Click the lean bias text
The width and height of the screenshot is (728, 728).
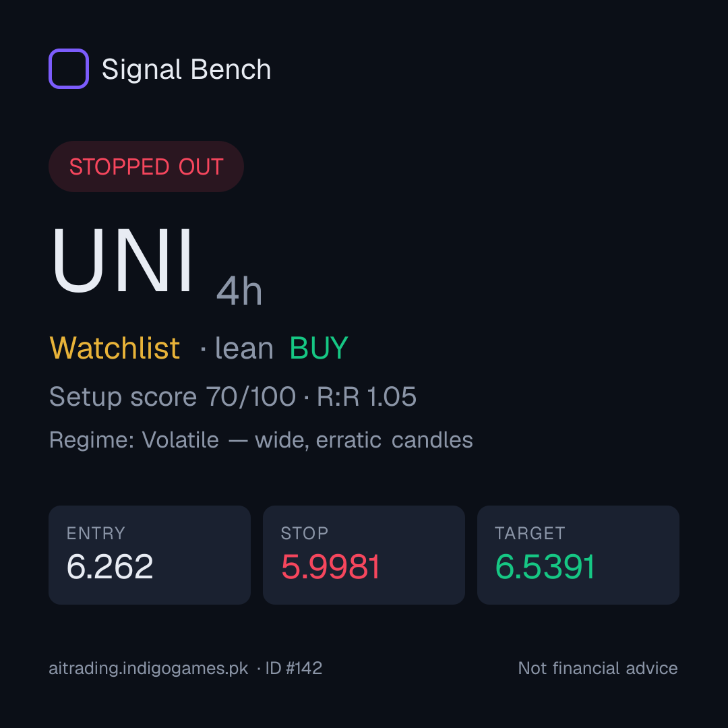244,348
